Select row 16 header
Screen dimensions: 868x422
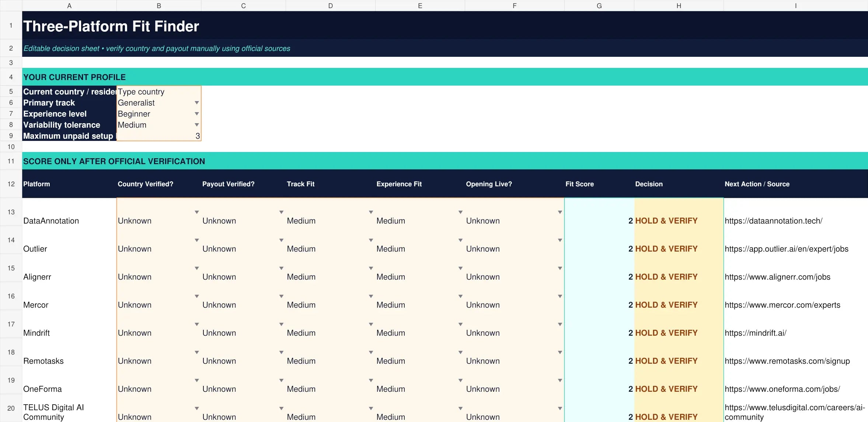tap(11, 296)
